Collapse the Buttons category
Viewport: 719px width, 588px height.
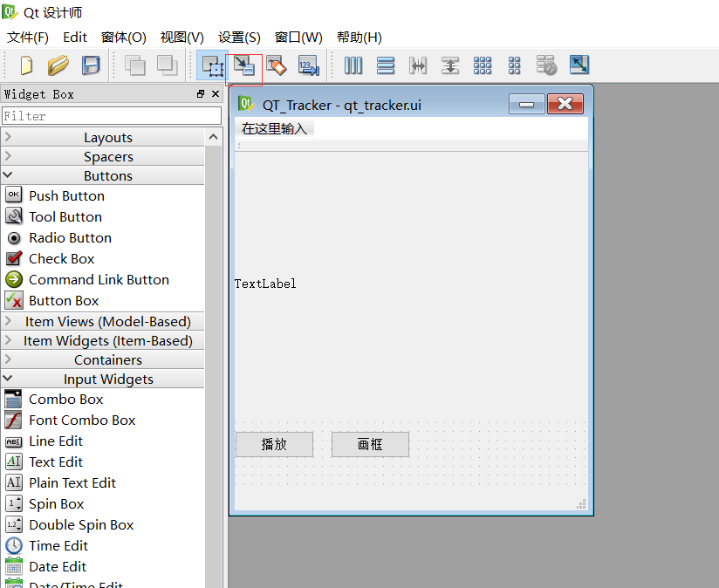103,176
